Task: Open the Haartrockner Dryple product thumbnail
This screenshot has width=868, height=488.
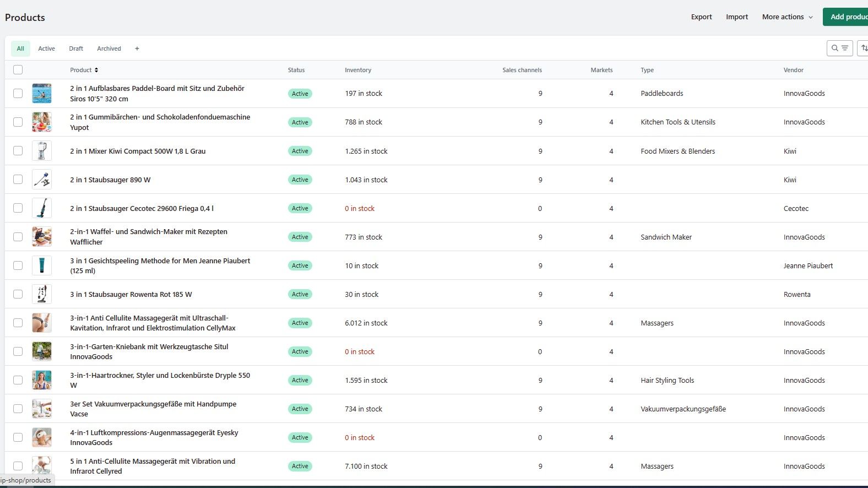Action: coord(42,380)
